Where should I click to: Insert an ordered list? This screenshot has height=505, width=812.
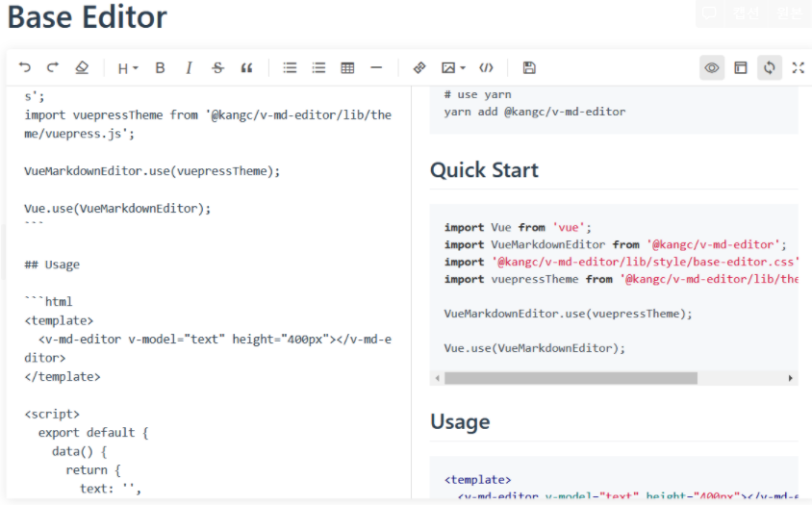point(318,68)
